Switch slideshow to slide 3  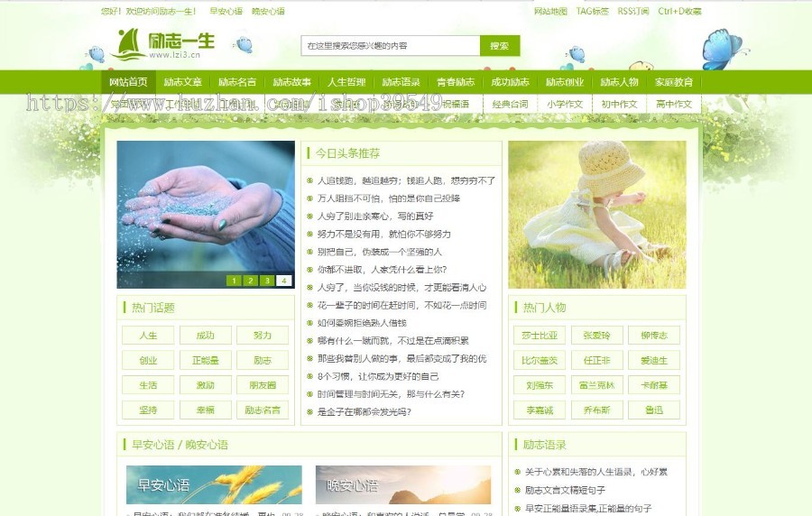(267, 281)
